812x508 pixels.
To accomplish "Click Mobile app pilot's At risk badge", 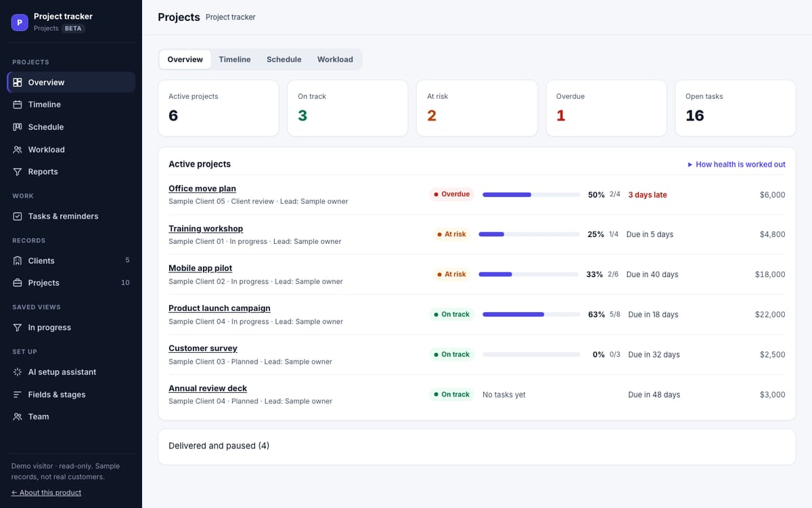I will point(451,274).
